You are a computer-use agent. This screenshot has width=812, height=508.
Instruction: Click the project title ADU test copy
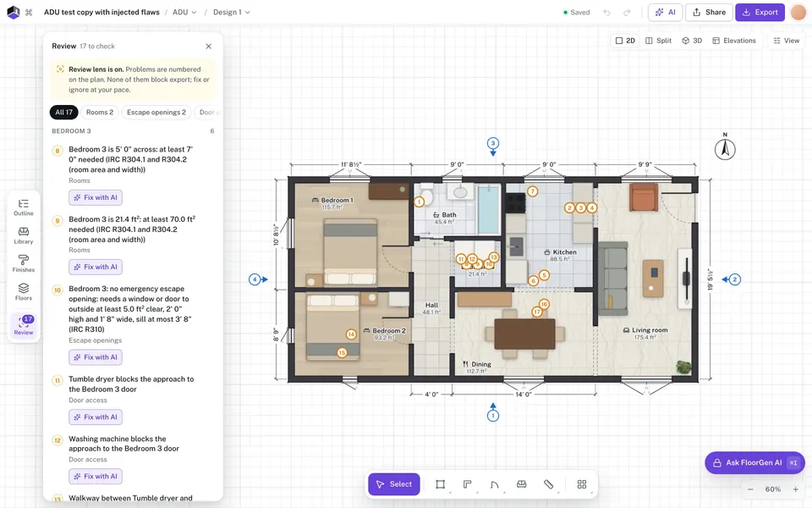[101, 12]
